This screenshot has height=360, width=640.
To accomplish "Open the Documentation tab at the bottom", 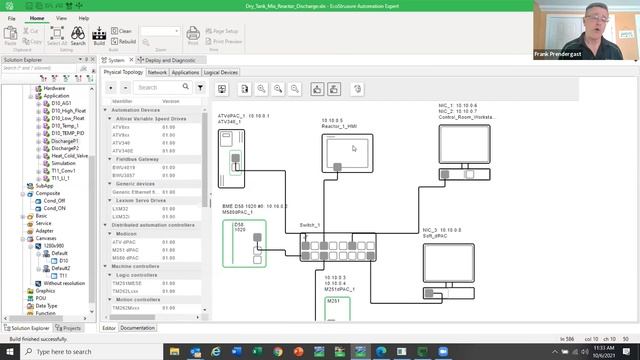I will point(138,328).
